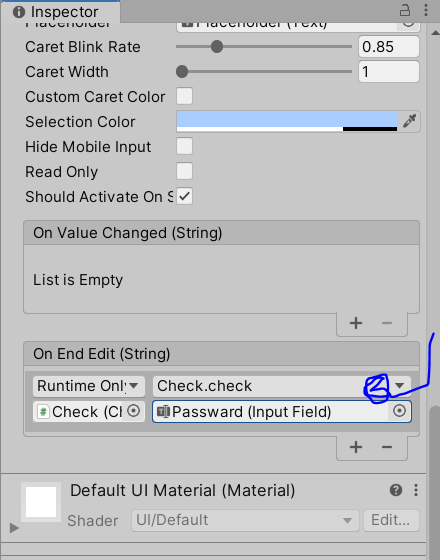Click the Inspector vertical scrollbar thumb
The width and height of the screenshot is (440, 560).
click(434, 482)
